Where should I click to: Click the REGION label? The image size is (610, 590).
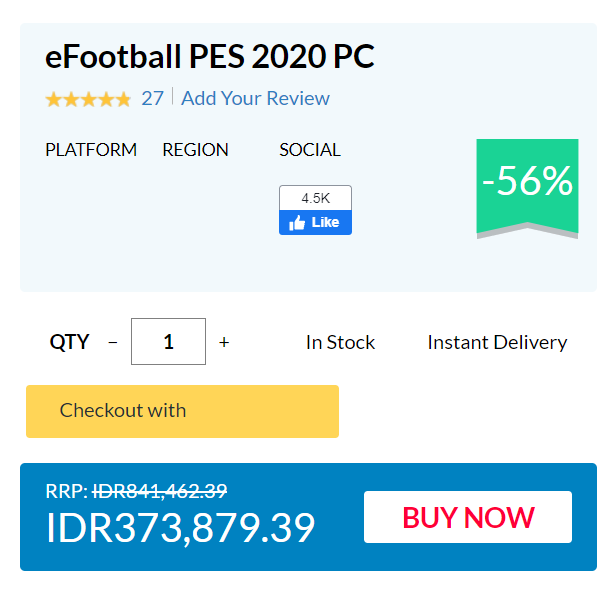point(195,150)
